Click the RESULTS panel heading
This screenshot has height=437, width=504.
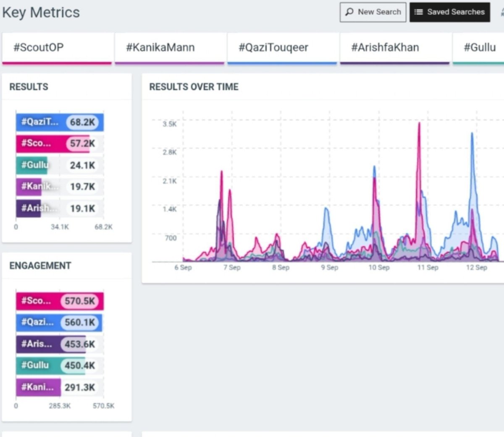click(x=29, y=87)
